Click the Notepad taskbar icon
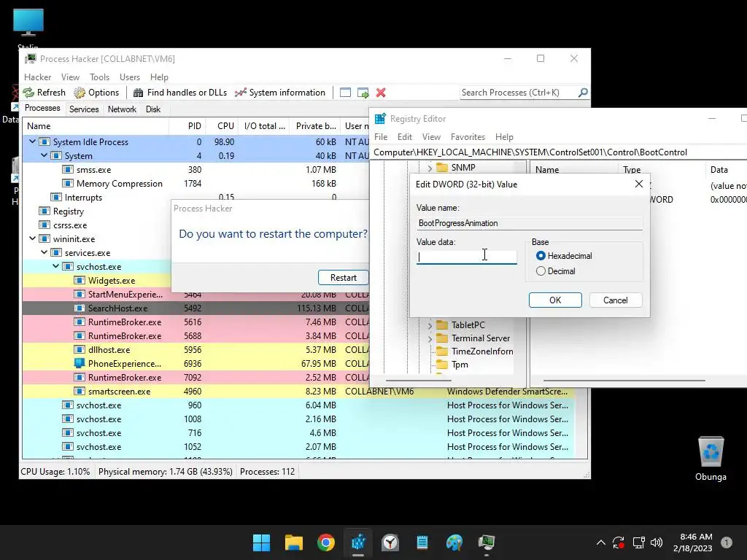This screenshot has height=560, width=747. [422, 542]
